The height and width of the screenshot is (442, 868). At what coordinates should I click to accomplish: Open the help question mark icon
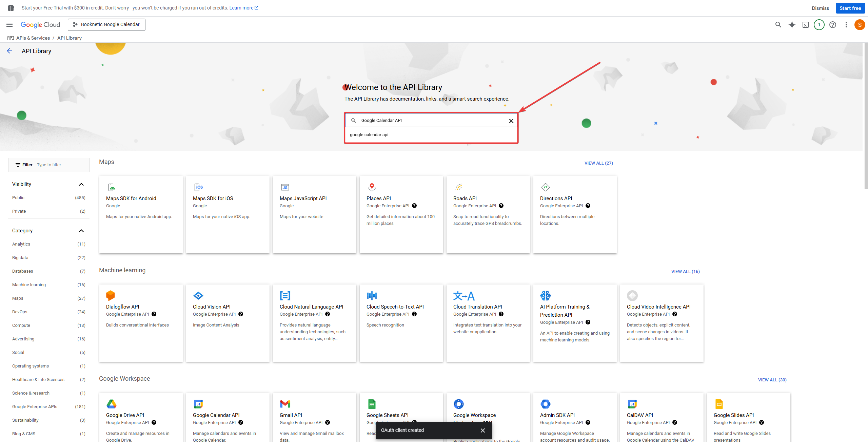[x=833, y=25]
